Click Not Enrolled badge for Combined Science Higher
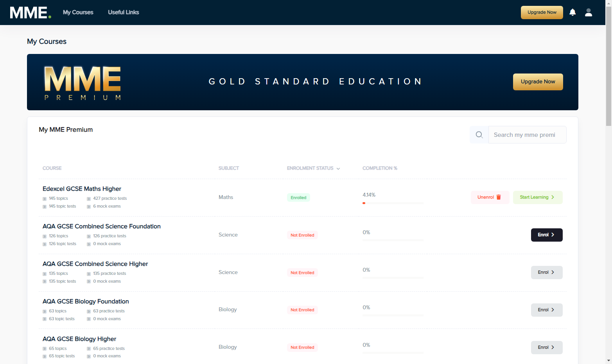Screen dimensions: 612x364 point(302,273)
